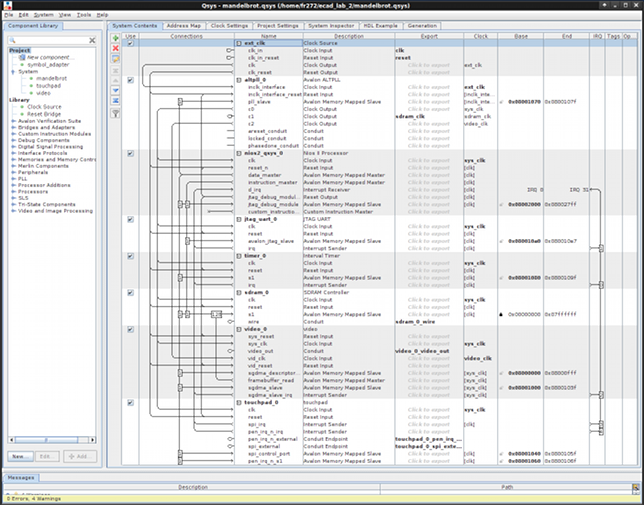
Task: Select the Clock Source library item
Action: click(x=43, y=106)
